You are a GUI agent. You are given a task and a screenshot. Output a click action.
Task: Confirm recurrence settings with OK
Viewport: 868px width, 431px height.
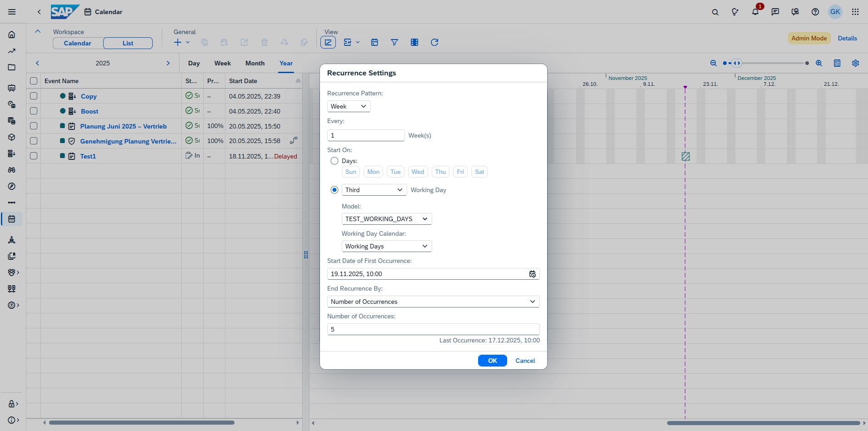coord(492,361)
